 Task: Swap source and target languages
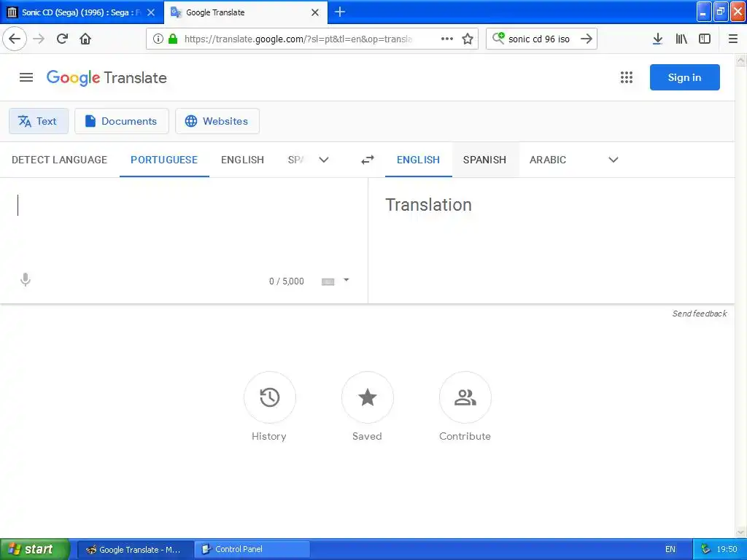pos(368,160)
